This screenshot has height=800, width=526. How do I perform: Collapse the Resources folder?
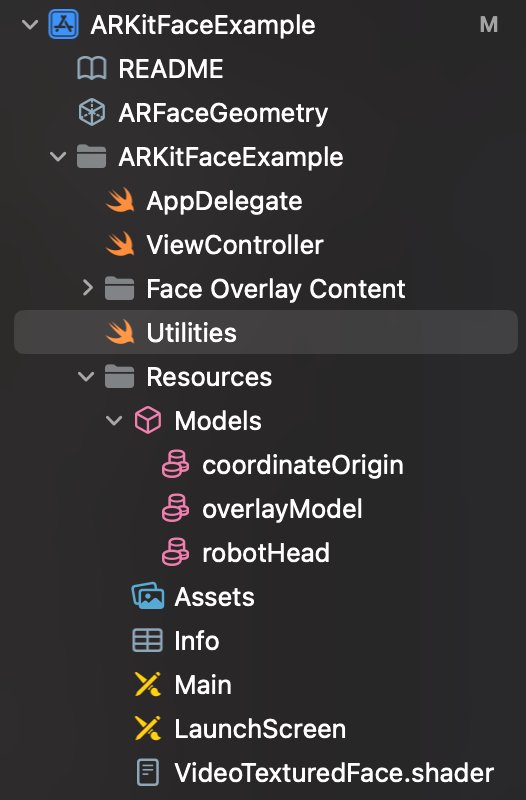click(86, 377)
